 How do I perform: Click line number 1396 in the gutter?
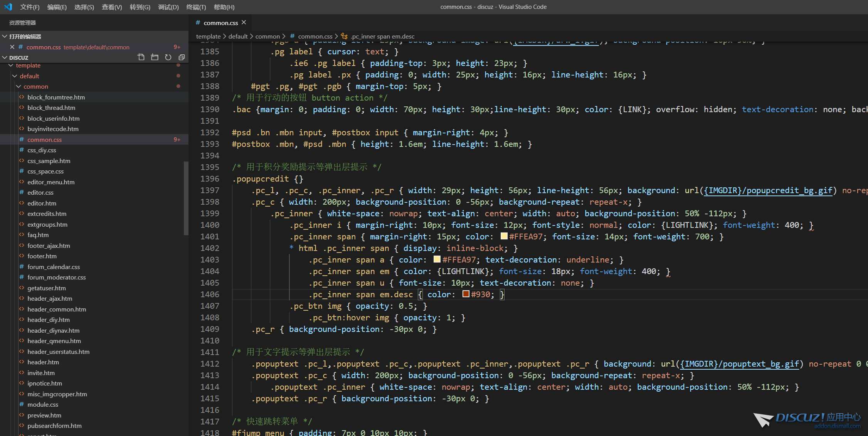[210, 179]
